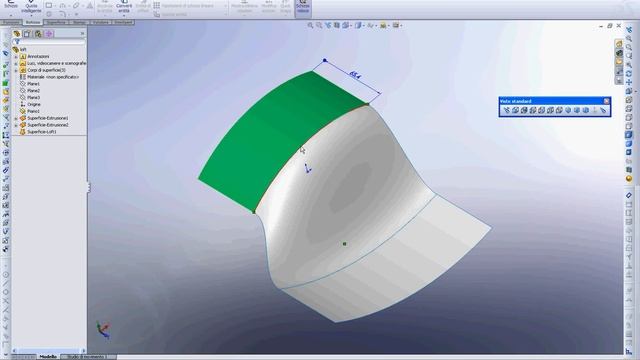Switch to the Superficie ribbon tab

coord(56,22)
